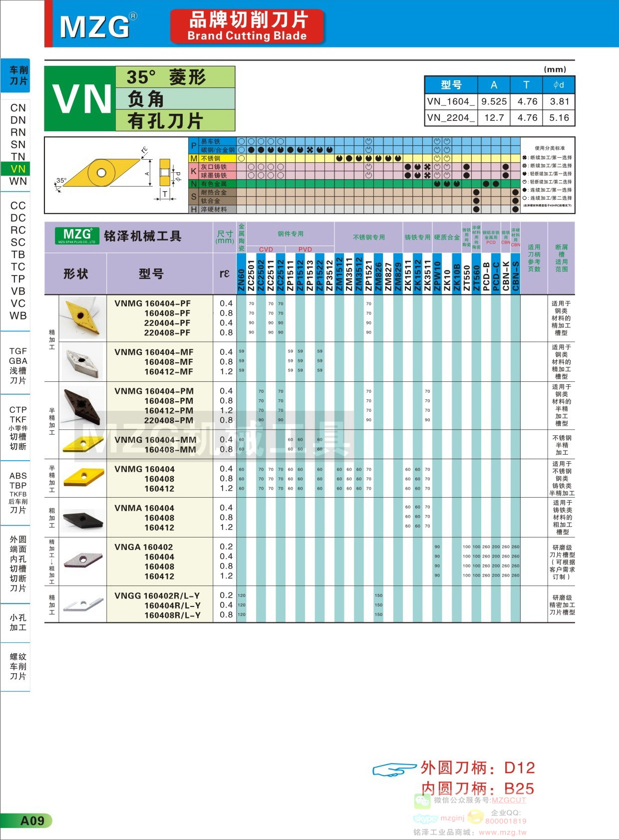Click the Skype logo at bottom

425,818
